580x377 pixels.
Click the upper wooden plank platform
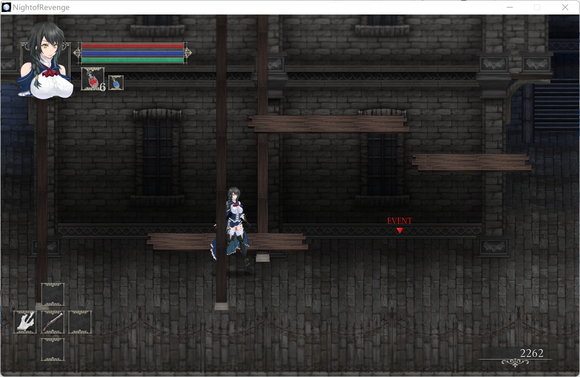click(x=328, y=124)
